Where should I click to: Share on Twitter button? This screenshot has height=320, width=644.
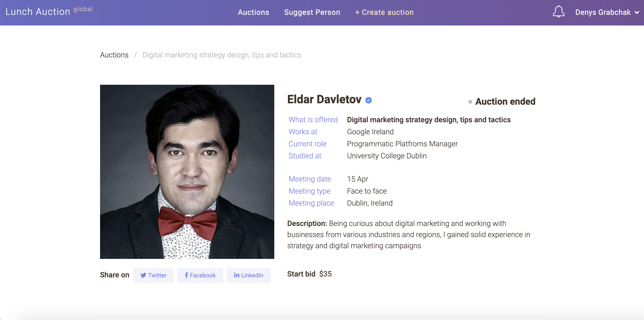tap(153, 275)
